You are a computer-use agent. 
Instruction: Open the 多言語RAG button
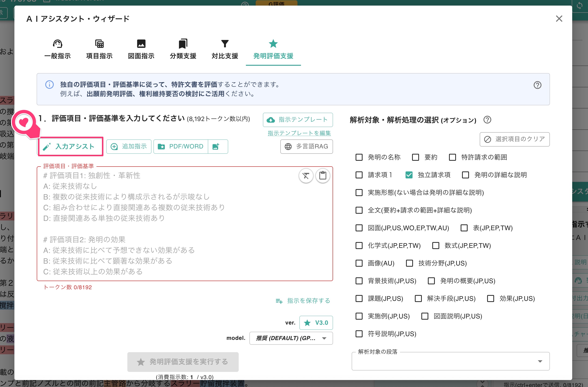coord(306,146)
